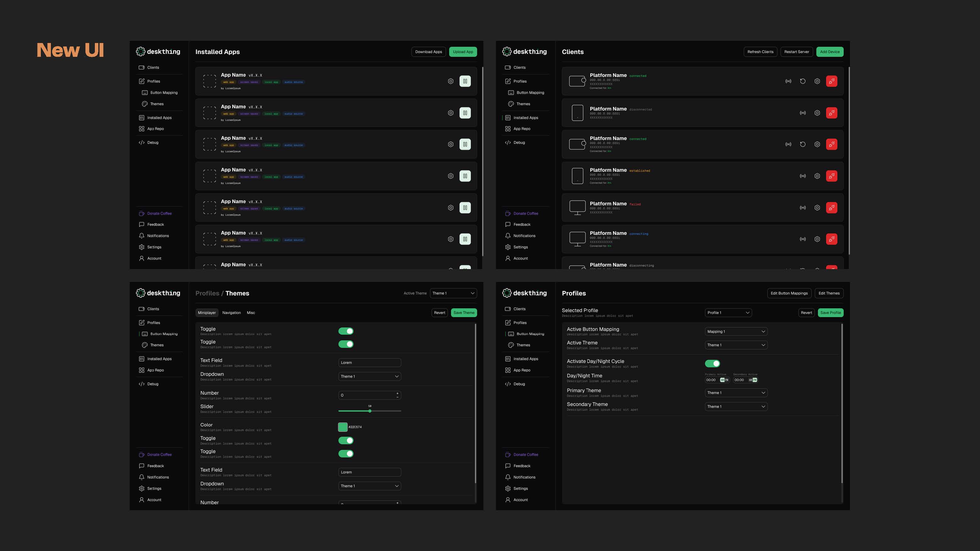Click the green #22C574 color swatch
Image resolution: width=980 pixels, height=551 pixels.
(x=342, y=427)
